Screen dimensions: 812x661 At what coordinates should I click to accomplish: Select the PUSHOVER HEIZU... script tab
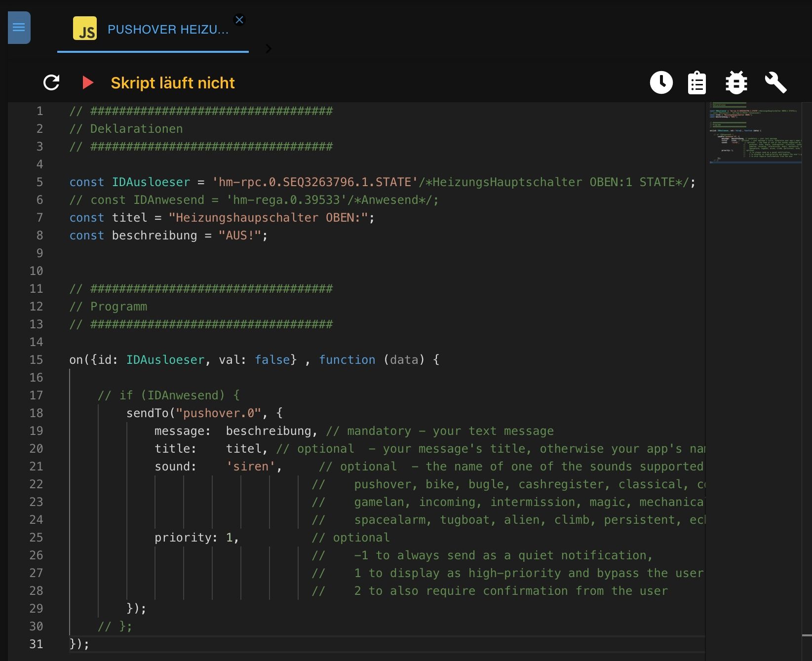(153, 30)
